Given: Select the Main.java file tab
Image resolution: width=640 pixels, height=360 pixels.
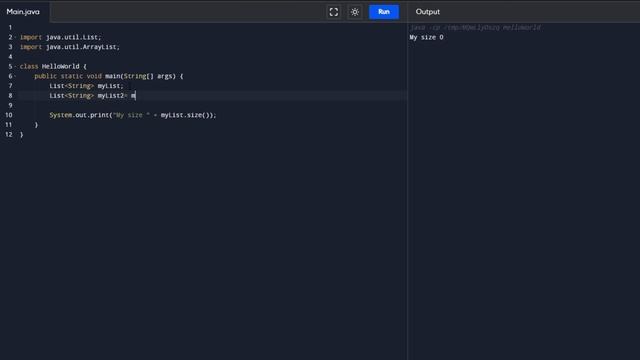Looking at the screenshot, I should coord(23,12).
